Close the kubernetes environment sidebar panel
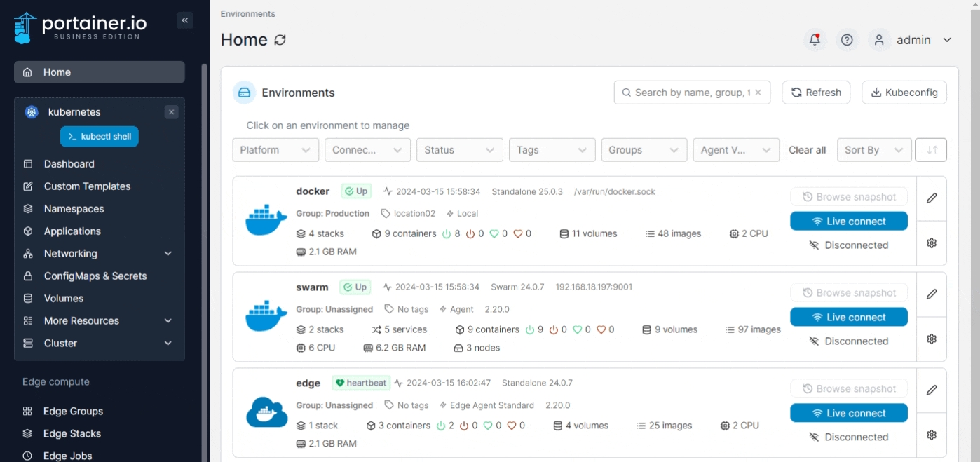 171,112
